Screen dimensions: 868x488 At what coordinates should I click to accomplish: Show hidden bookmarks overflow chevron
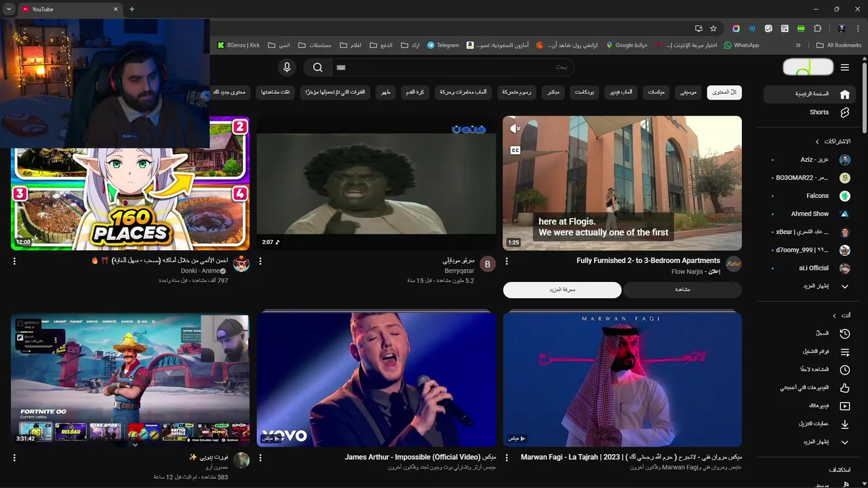tap(798, 45)
